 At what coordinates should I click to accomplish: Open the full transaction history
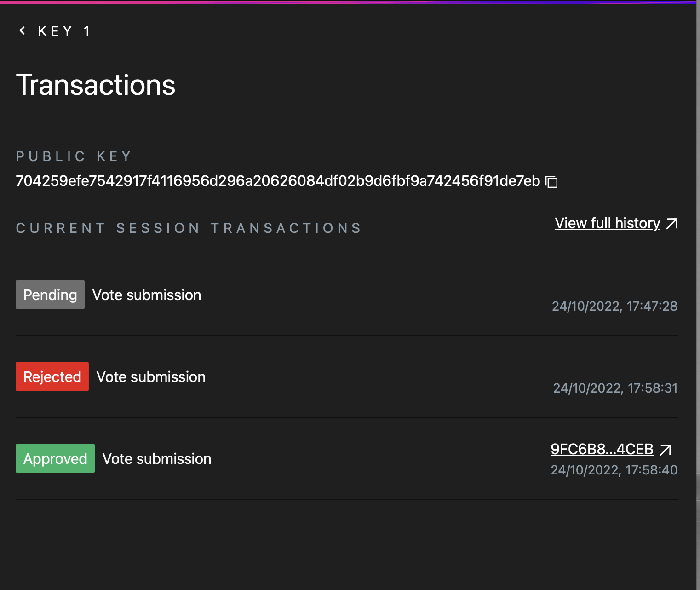(x=608, y=223)
